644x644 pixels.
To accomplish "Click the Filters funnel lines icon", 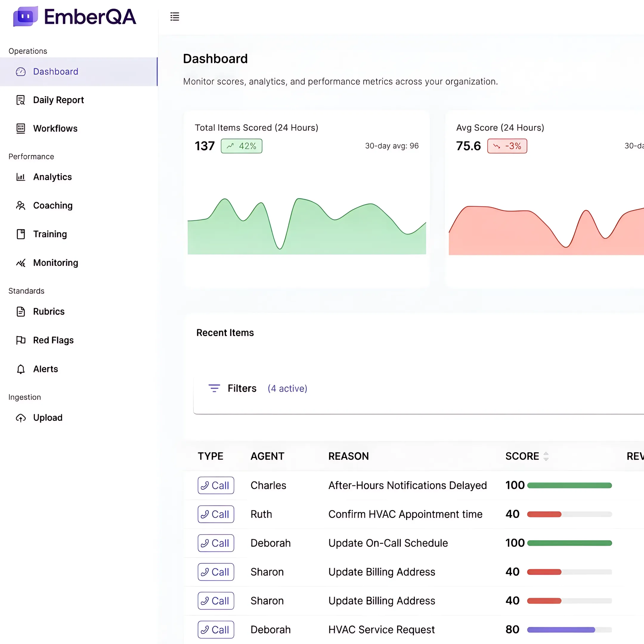I will click(214, 388).
